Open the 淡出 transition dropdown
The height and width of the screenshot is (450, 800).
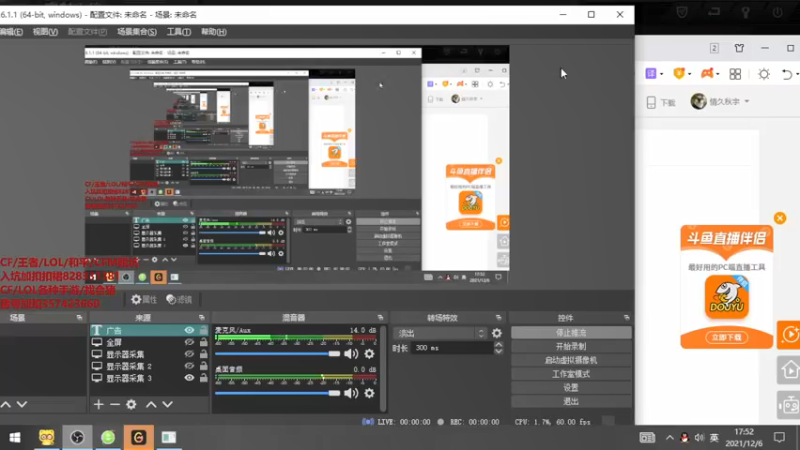point(440,333)
